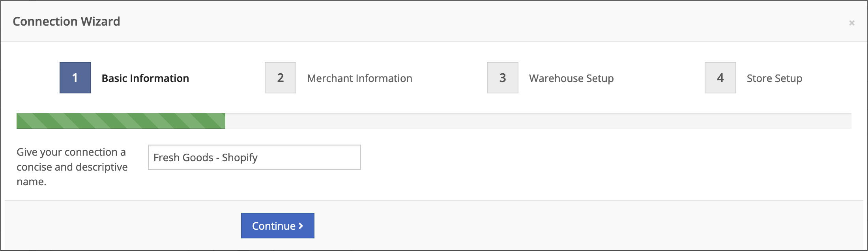Open the Store Setup step
The width and height of the screenshot is (868, 251).
click(774, 78)
